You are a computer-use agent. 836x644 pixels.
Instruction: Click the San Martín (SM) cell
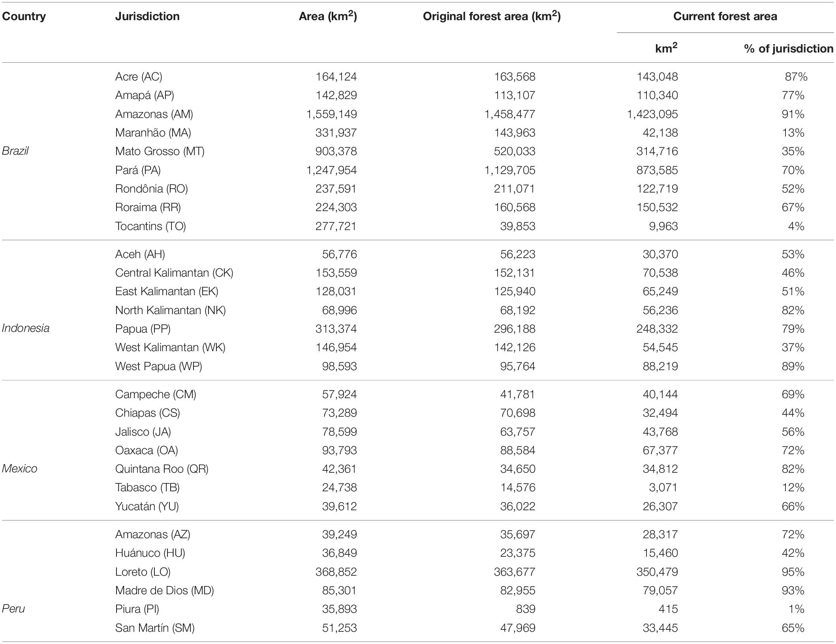pyautogui.click(x=155, y=628)
